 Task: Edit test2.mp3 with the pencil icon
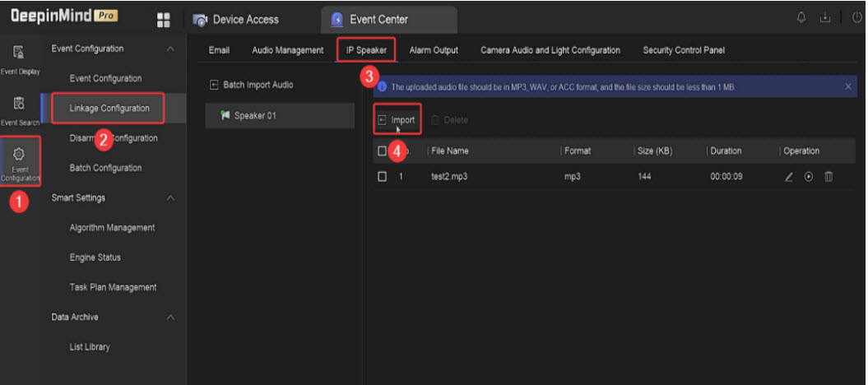[x=788, y=176]
